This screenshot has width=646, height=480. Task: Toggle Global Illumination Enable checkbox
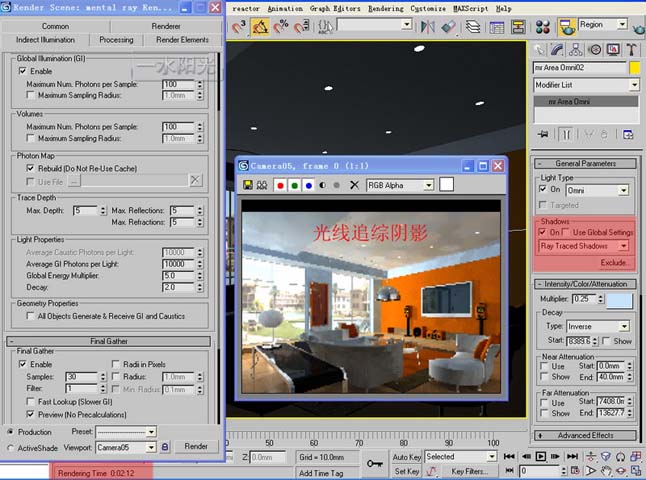[x=23, y=71]
